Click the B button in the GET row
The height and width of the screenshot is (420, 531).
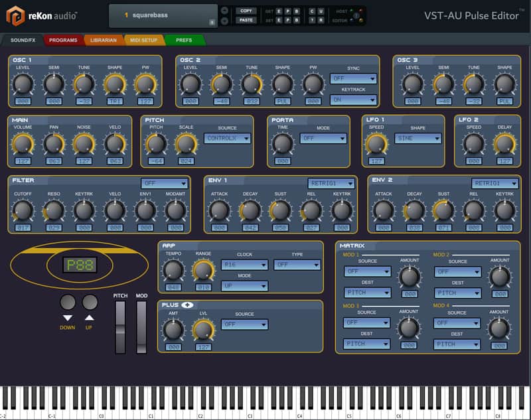click(x=296, y=11)
